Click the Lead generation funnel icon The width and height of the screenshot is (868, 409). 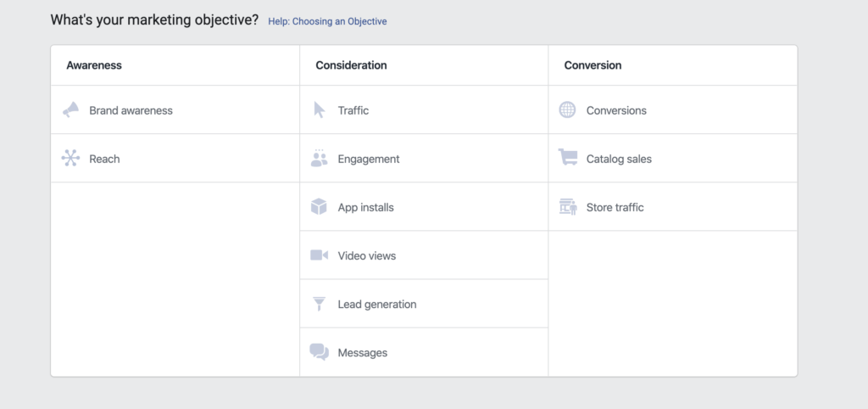[319, 304]
